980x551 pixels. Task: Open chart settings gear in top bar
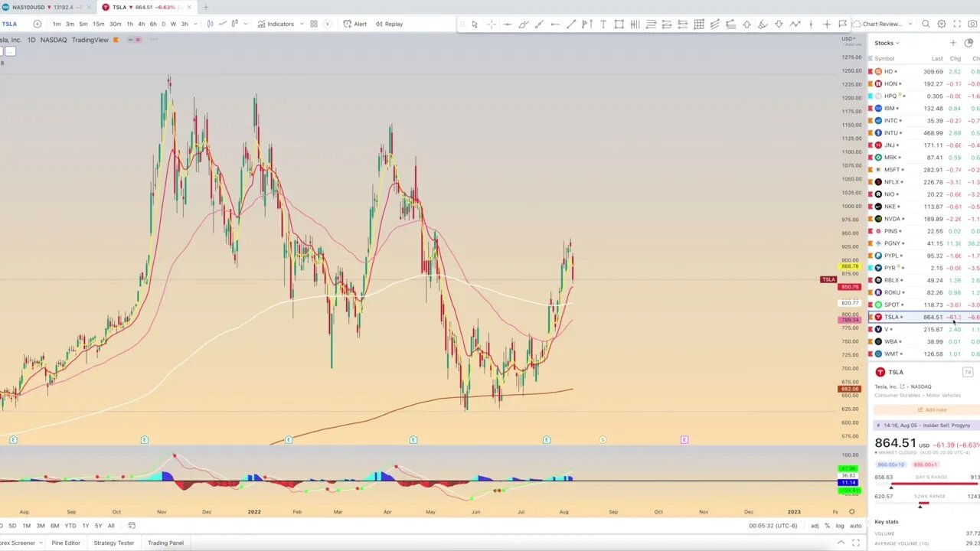click(942, 24)
